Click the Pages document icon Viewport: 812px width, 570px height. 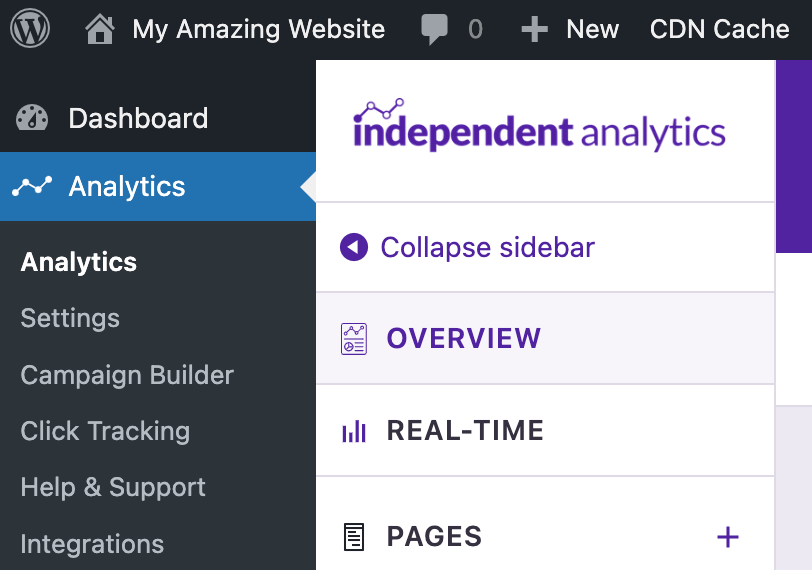[354, 537]
